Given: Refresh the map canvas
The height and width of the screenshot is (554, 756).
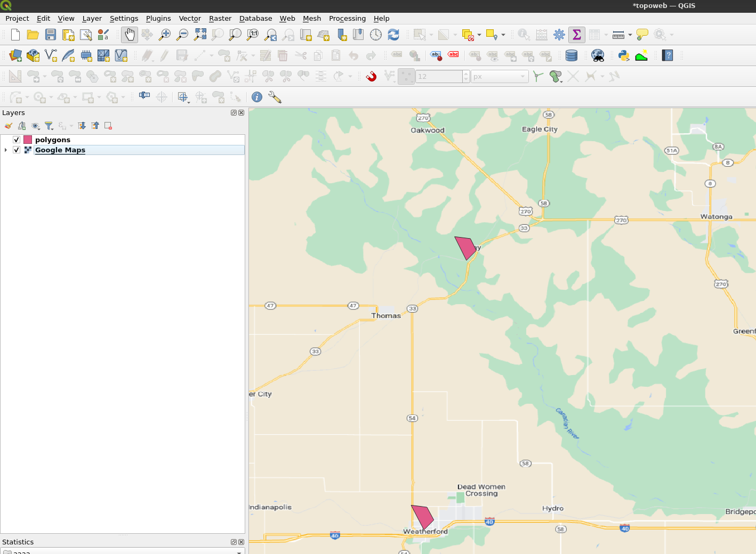Looking at the screenshot, I should 393,35.
